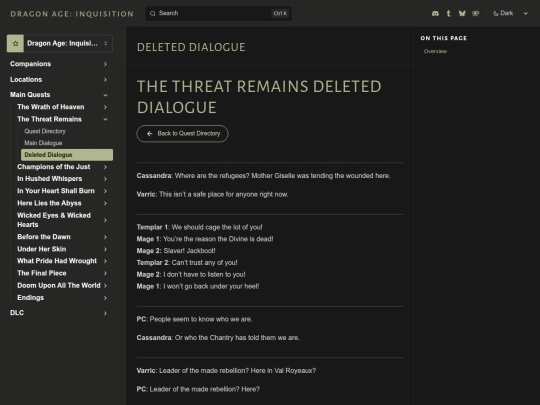Click Cassandra's line 'Where are the refugees?'
540x405 pixels.
coord(263,176)
